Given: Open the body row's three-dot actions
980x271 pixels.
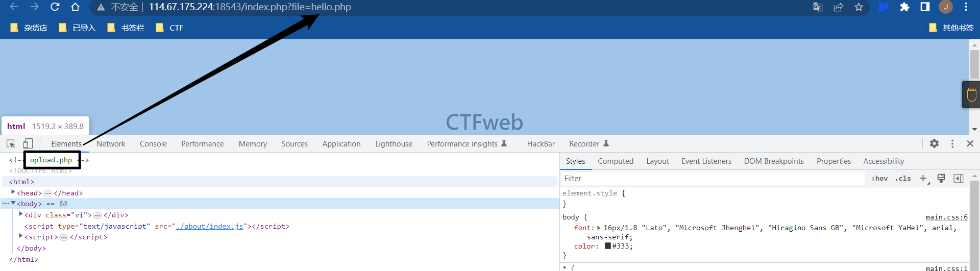Looking at the screenshot, I should (x=5, y=204).
